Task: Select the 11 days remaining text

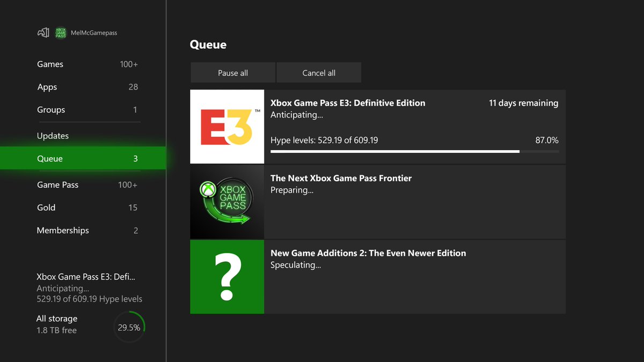Action: [524, 103]
